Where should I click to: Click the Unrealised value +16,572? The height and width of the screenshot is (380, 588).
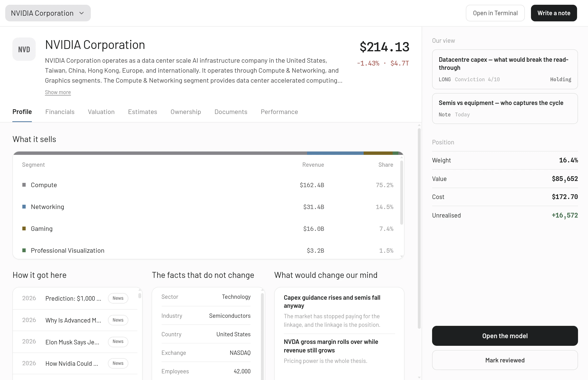565,215
